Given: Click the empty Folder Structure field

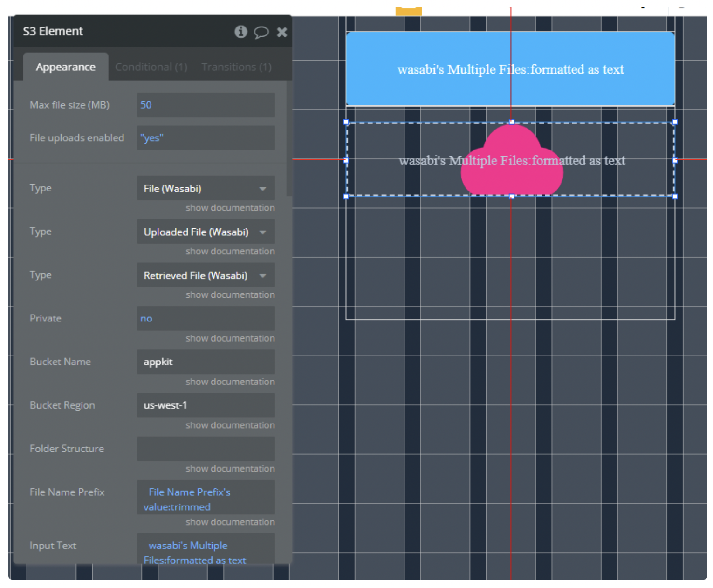Looking at the screenshot, I should point(206,449).
